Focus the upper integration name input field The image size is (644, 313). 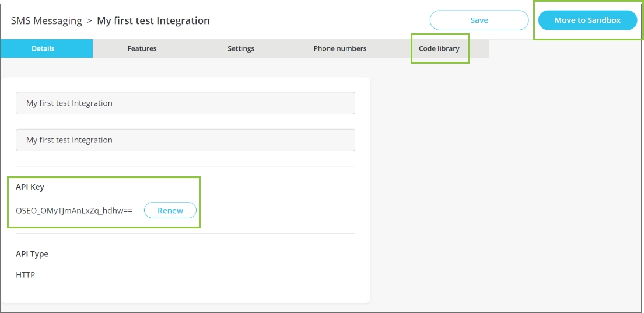tap(185, 103)
